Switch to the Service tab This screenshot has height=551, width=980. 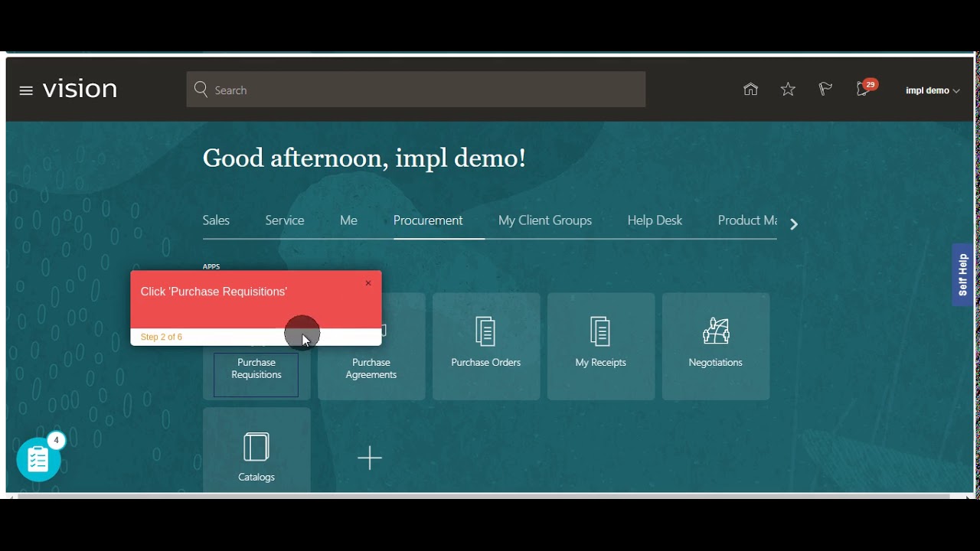pyautogui.click(x=285, y=220)
